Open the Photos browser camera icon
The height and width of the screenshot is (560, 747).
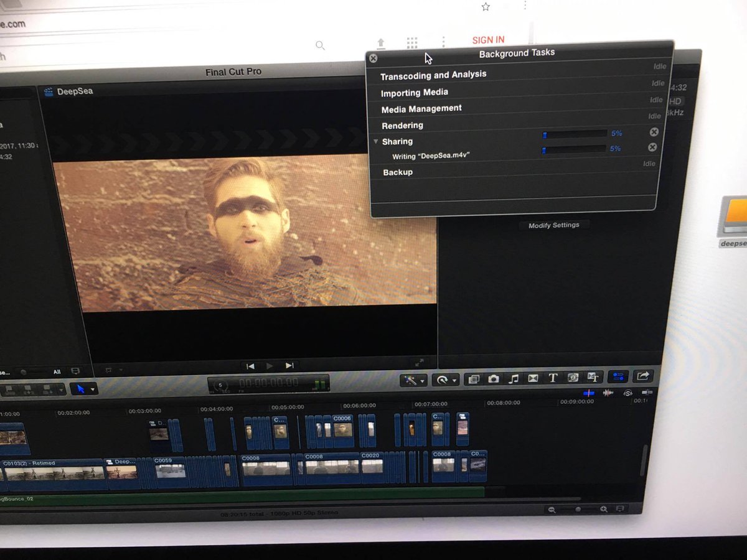pos(494,378)
